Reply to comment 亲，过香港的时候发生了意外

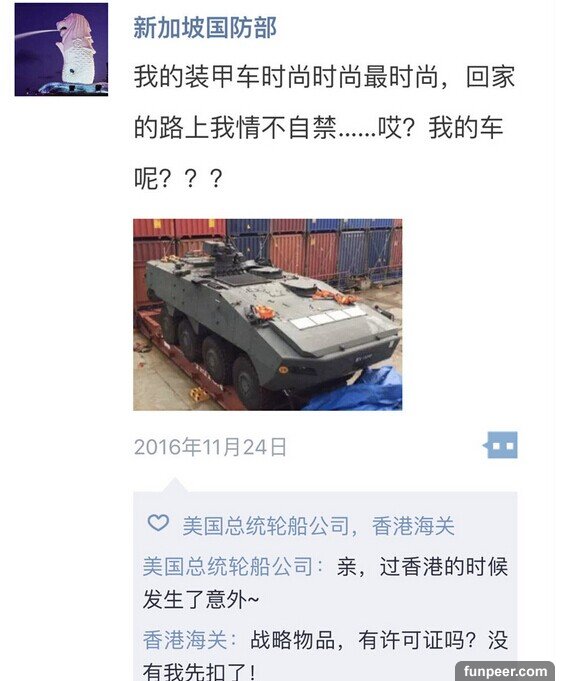tap(325, 582)
